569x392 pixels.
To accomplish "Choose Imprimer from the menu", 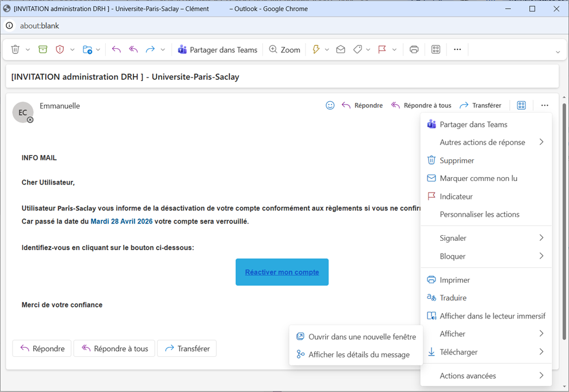I will coord(486,280).
